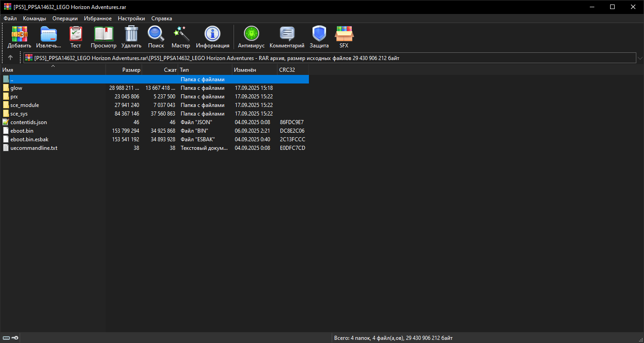Click the CRC32 value 86FDC9E7
Screen dimensions: 644x343
pyautogui.click(x=292, y=122)
